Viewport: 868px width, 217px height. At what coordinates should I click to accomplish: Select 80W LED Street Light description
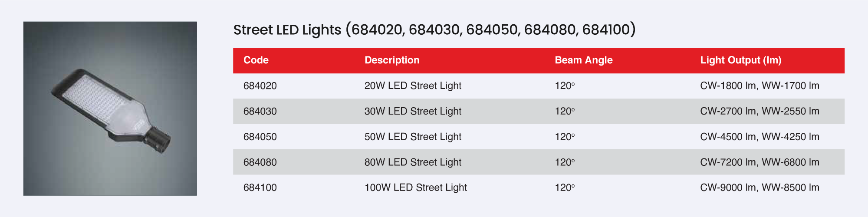click(413, 162)
